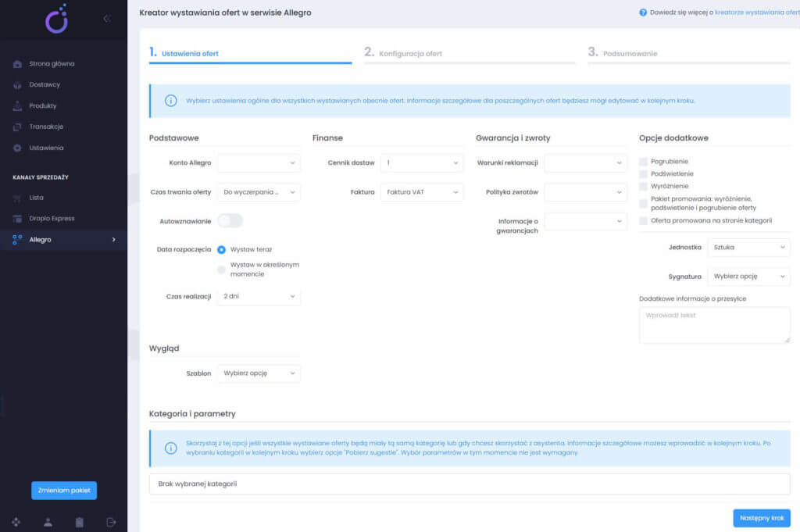Image resolution: width=800 pixels, height=532 pixels.
Task: Click the Strona główna home icon
Action: click(17, 64)
